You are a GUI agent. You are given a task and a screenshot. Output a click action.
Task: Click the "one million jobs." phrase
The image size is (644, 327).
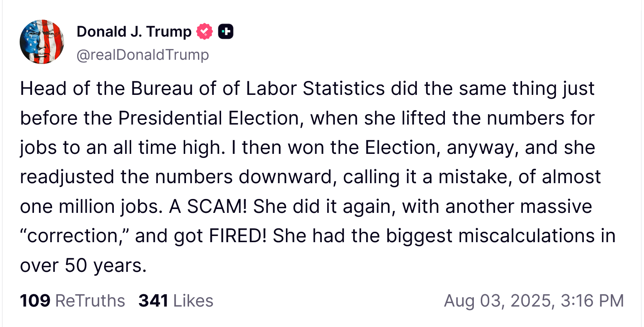[x=91, y=207]
